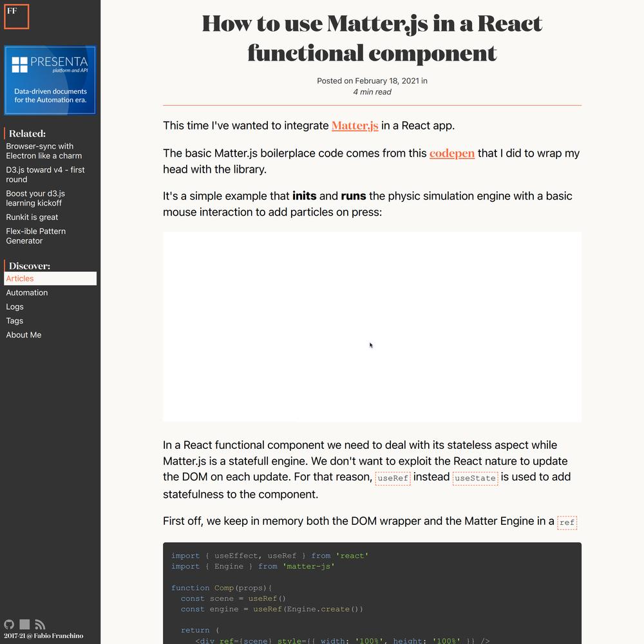Open the Logs section

15,307
